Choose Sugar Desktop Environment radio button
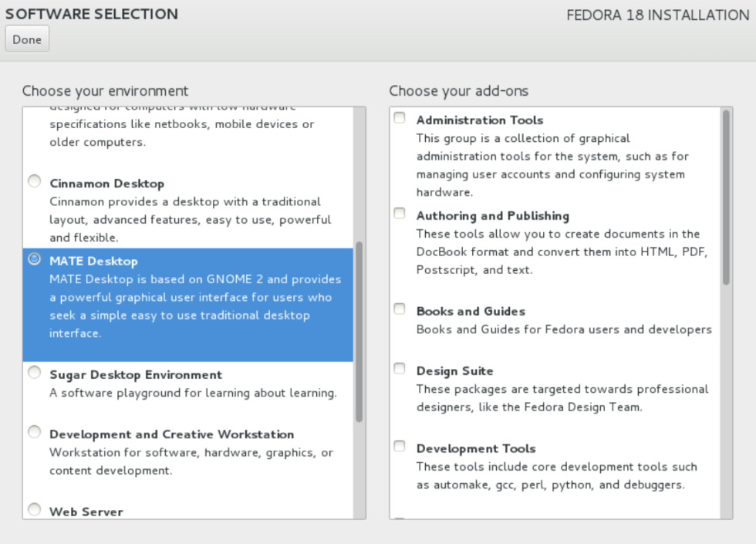Viewport: 756px width, 544px height. pos(34,372)
